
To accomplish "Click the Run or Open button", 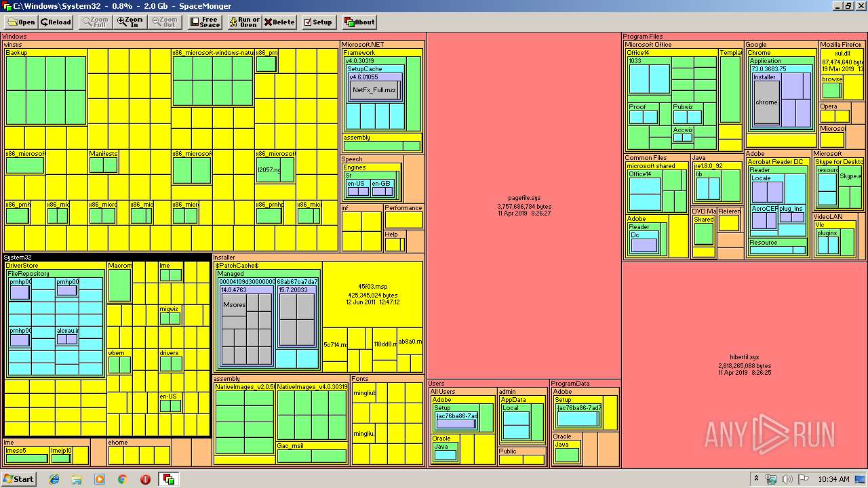I will 244,22.
